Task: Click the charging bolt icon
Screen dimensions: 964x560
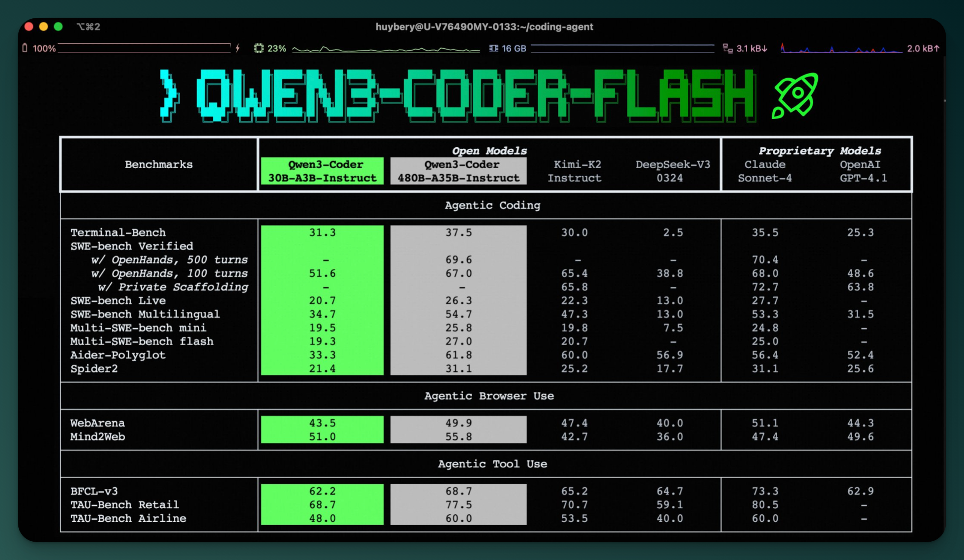Action: click(x=237, y=48)
